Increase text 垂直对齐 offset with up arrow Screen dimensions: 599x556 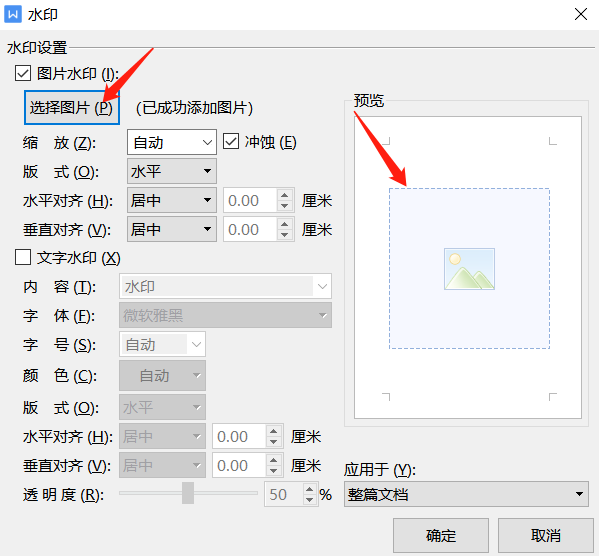coord(274,460)
